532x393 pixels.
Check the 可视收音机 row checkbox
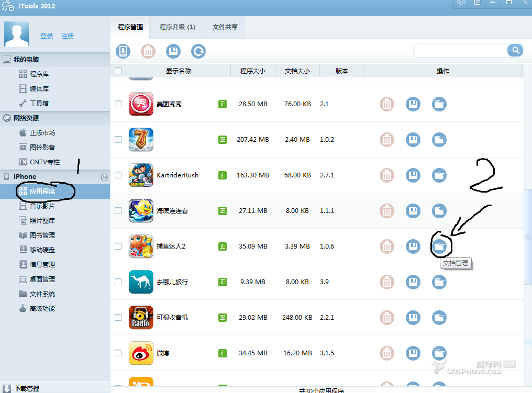(118, 318)
